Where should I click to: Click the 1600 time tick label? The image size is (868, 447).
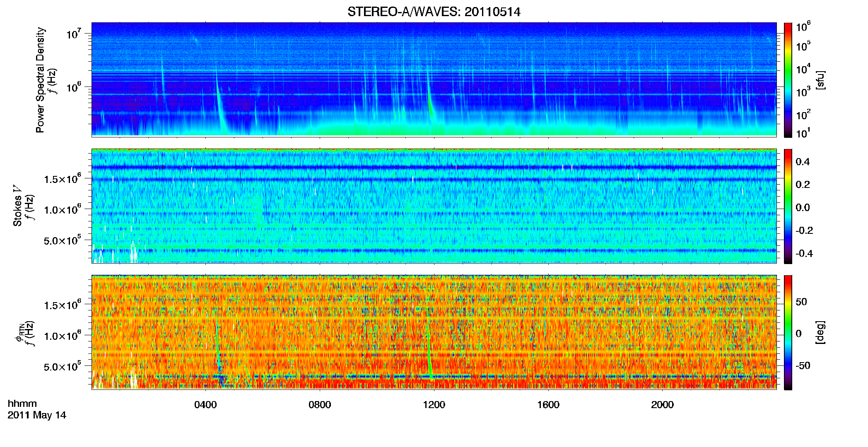(548, 405)
